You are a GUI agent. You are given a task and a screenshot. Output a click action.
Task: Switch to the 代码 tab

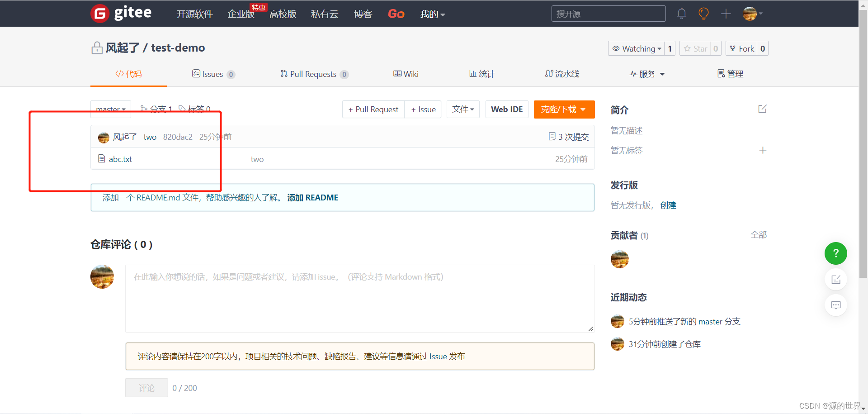[x=128, y=74]
